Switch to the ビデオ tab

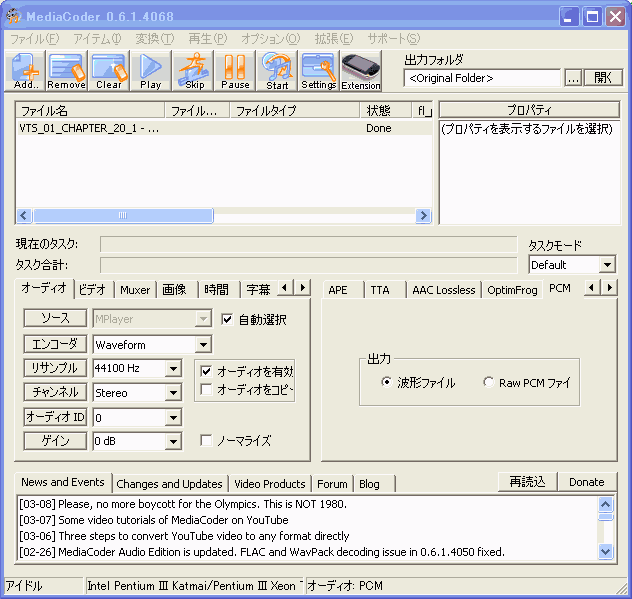(x=92, y=289)
